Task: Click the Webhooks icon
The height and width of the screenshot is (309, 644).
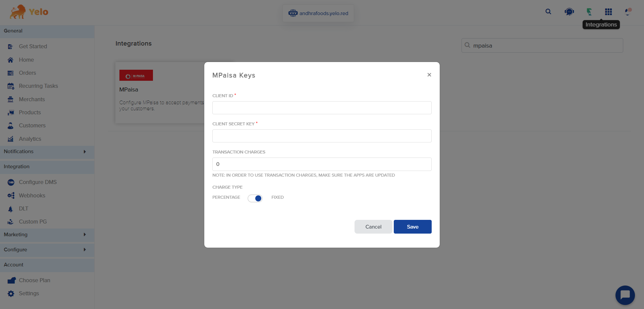Action: [11, 195]
